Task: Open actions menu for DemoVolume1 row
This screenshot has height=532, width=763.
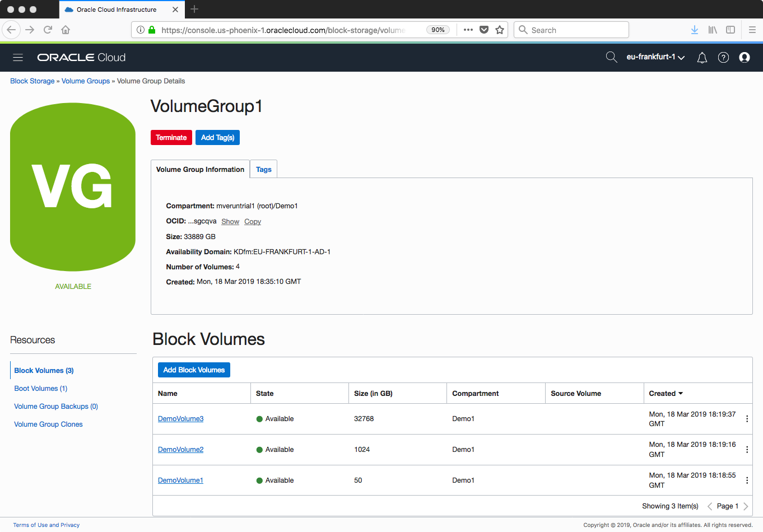Action: [x=747, y=480]
